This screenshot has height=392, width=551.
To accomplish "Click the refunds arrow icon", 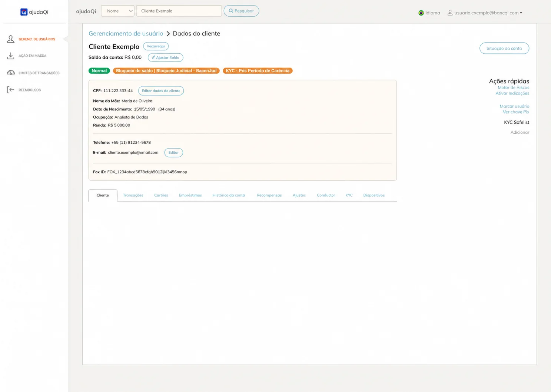I will tap(11, 90).
